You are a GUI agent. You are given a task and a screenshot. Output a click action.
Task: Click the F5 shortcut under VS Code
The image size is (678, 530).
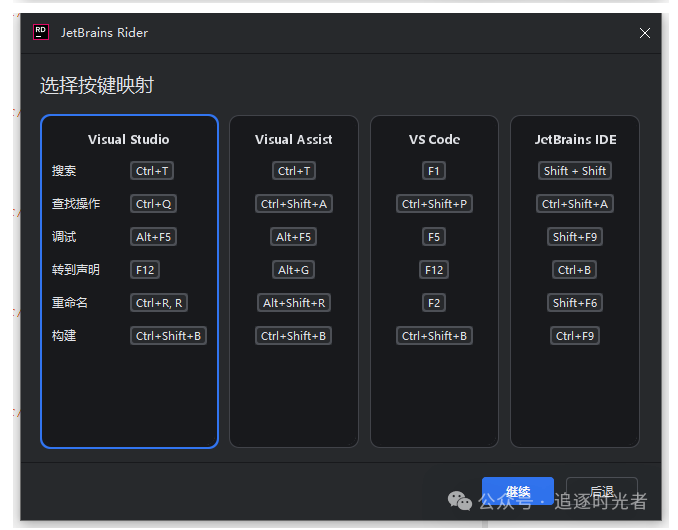point(434,237)
